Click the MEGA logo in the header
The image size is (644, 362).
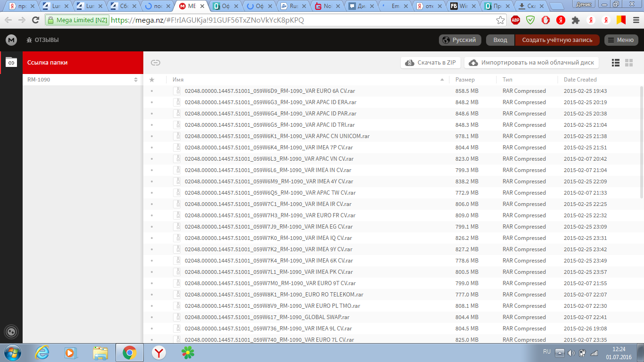point(11,40)
